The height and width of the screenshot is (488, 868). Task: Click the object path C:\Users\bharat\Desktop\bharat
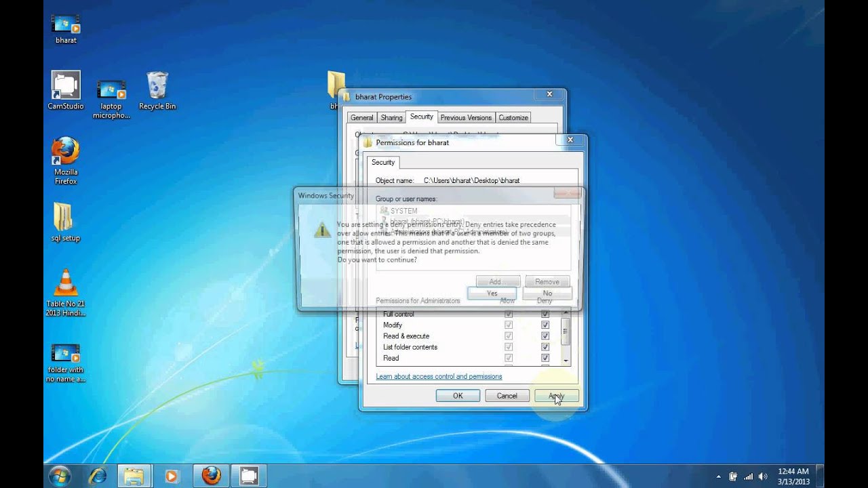click(x=472, y=181)
